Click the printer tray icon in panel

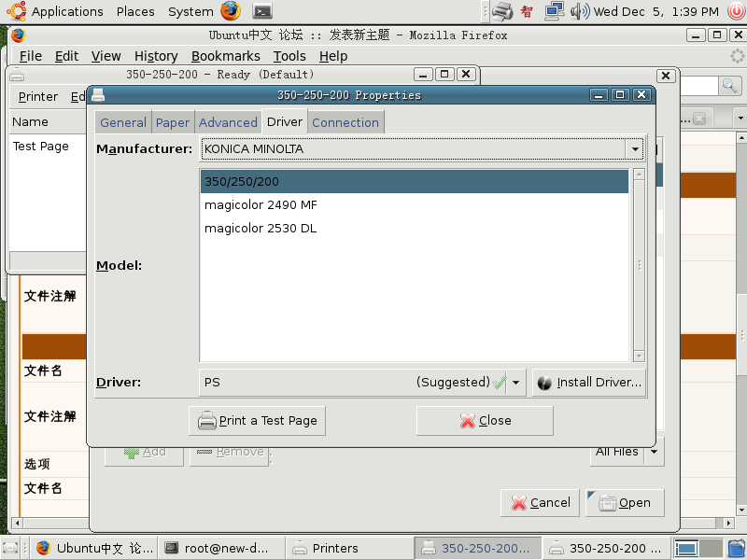coord(502,11)
